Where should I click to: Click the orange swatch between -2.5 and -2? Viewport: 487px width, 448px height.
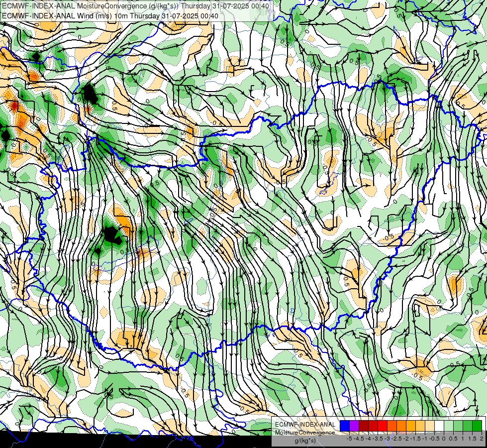coord(401,426)
